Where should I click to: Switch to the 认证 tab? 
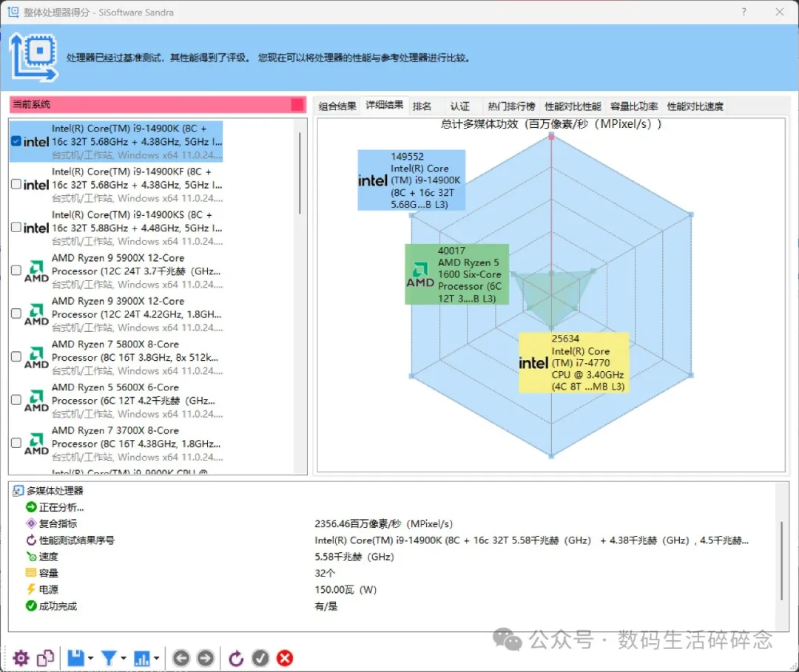(460, 106)
